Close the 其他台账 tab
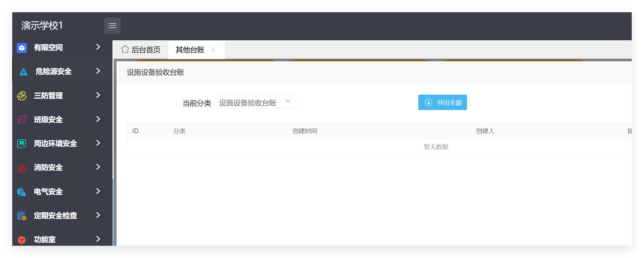 coord(213,50)
